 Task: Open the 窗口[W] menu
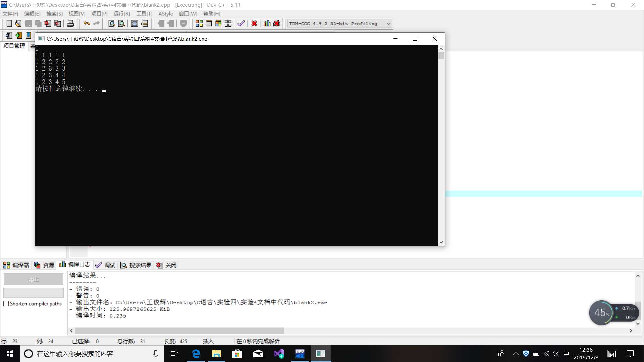coord(188,14)
